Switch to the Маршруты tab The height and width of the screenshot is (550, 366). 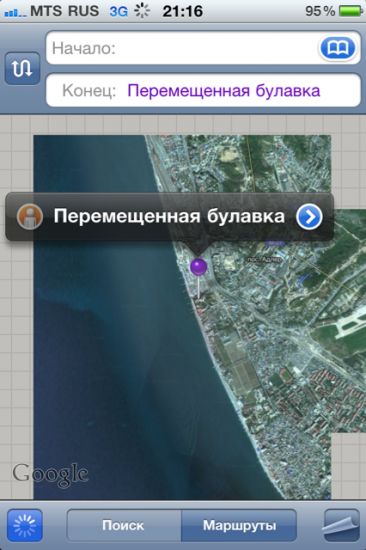click(239, 525)
